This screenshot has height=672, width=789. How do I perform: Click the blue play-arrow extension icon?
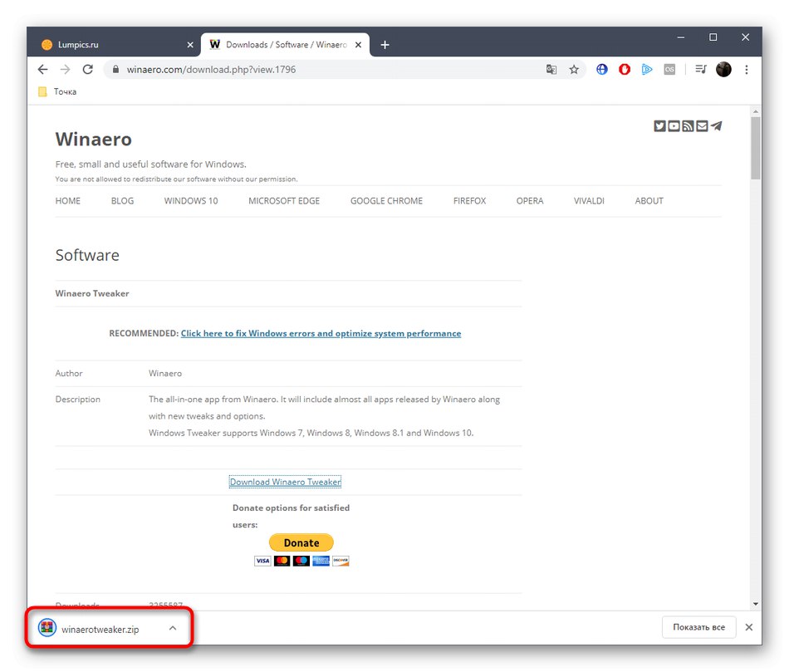pyautogui.click(x=647, y=70)
